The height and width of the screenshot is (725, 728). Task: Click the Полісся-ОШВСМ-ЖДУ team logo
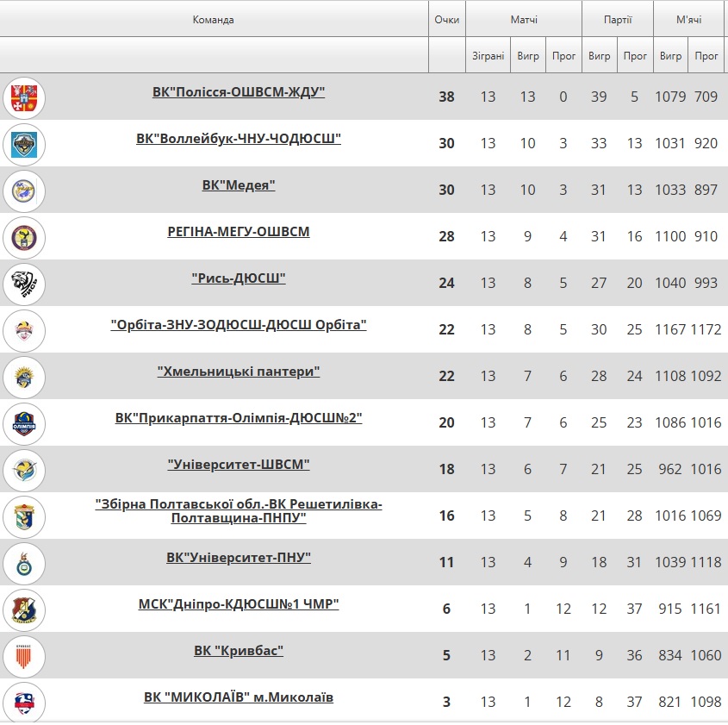pyautogui.click(x=24, y=98)
